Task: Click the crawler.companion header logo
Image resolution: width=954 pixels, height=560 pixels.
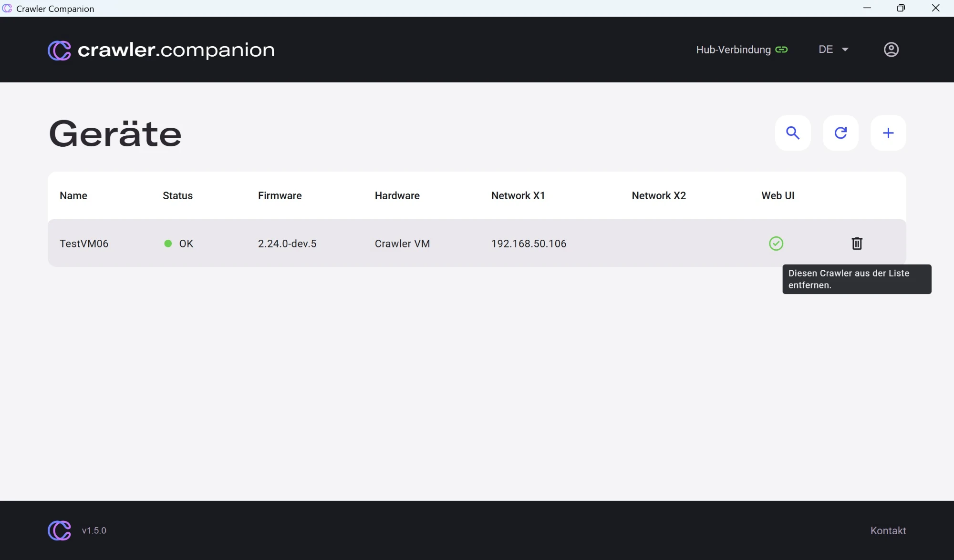Action: 161,50
